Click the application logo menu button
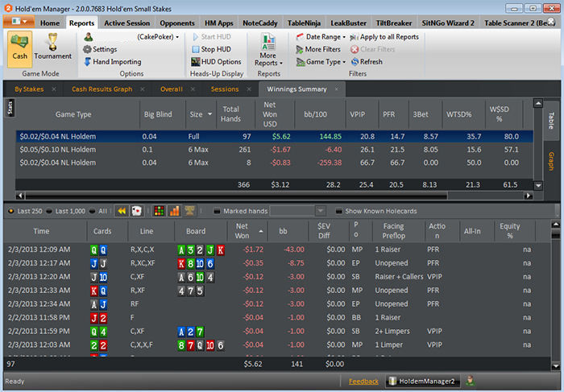564x392 pixels. tap(19, 22)
